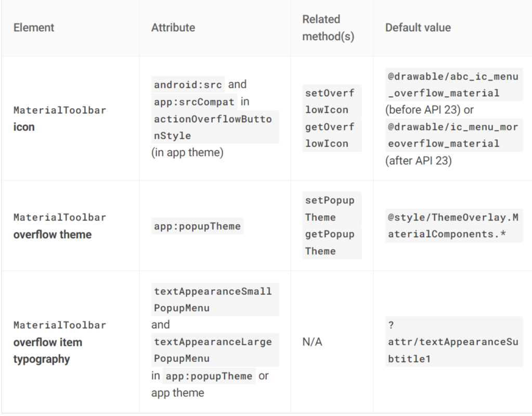532x416 pixels.
Task: Click app:popupTheme in the overflow theme row
Action: click(197, 226)
